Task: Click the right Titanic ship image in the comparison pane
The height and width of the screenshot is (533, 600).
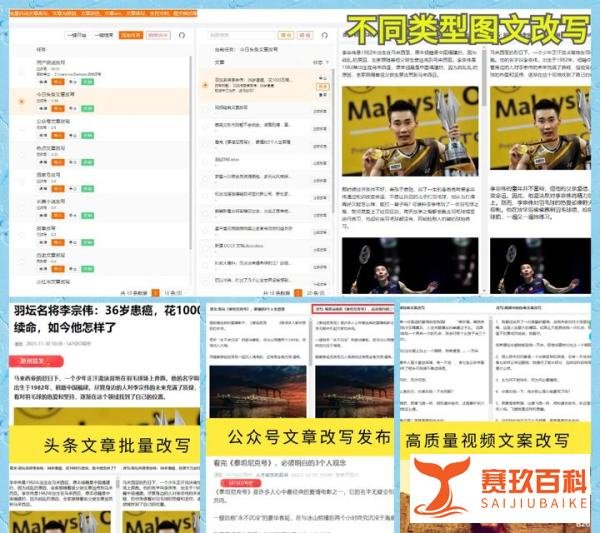Action: tap(354, 392)
